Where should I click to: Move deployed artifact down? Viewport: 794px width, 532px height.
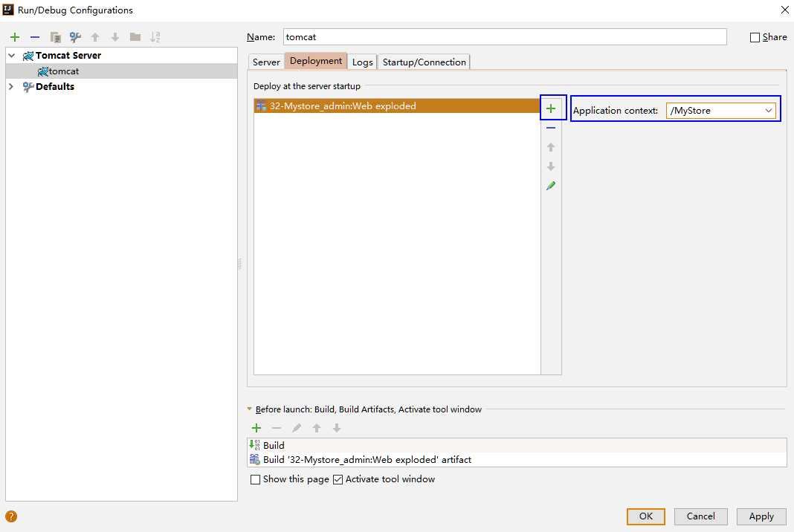[551, 166]
